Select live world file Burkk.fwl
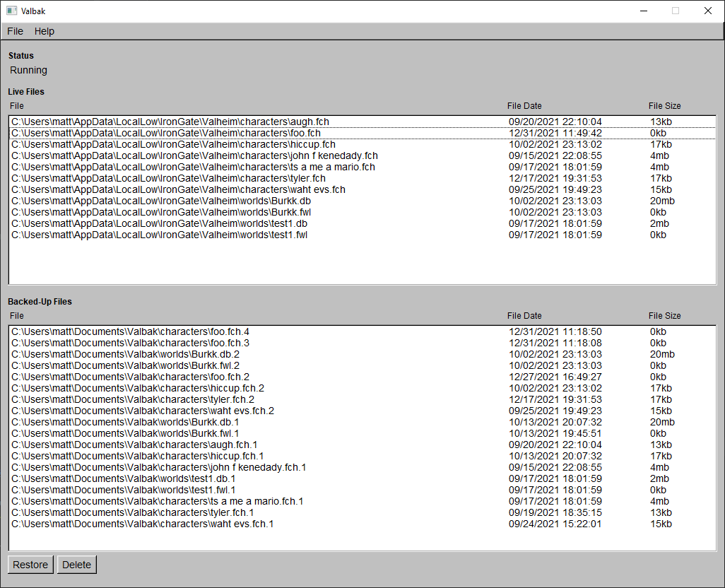Screen dimensions: 725x588 click(362, 212)
